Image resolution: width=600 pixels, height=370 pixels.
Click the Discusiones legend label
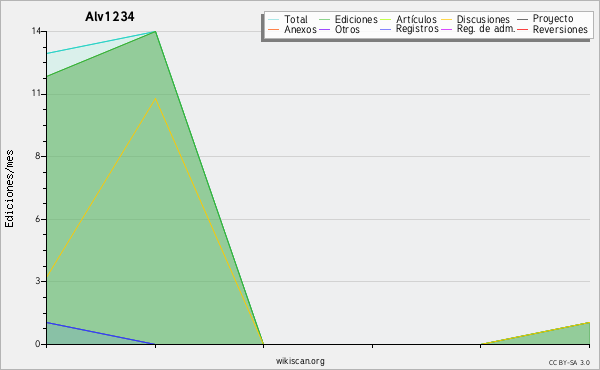(483, 19)
